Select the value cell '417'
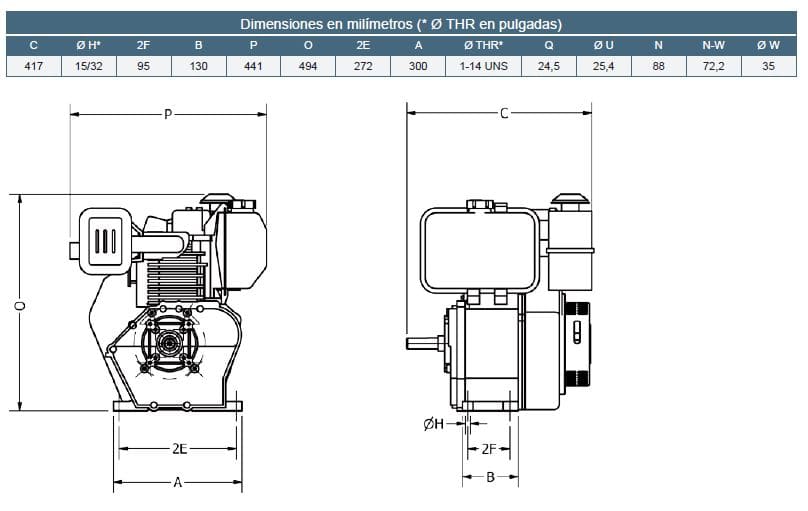This screenshot has height=511, width=808. 33,66
